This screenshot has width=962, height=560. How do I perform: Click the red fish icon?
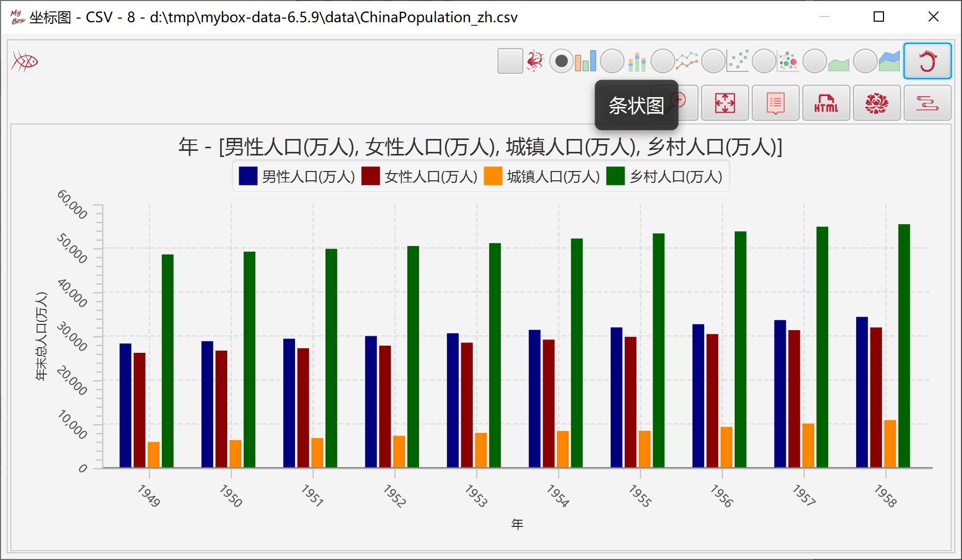click(x=25, y=61)
